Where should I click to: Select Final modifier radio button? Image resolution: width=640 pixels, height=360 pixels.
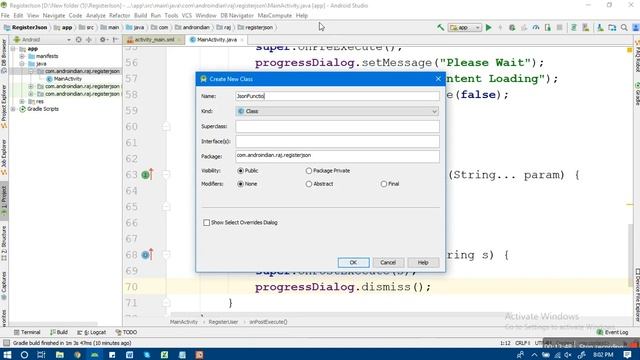(384, 184)
